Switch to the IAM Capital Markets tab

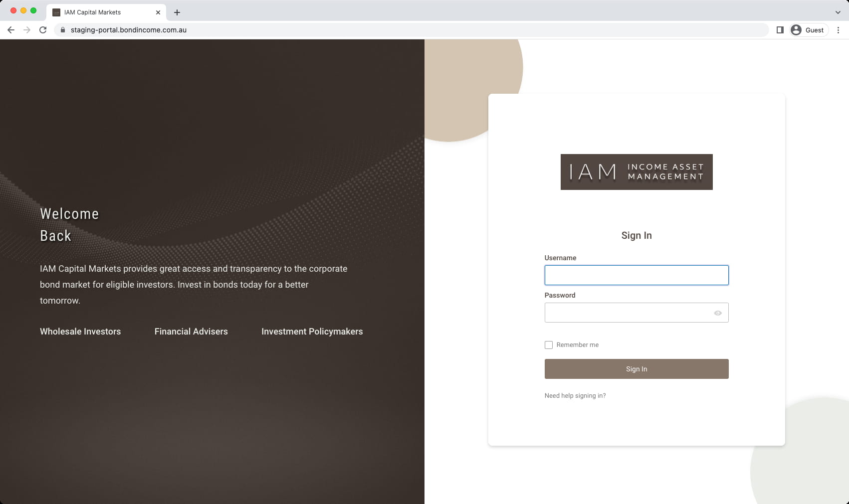[100, 12]
